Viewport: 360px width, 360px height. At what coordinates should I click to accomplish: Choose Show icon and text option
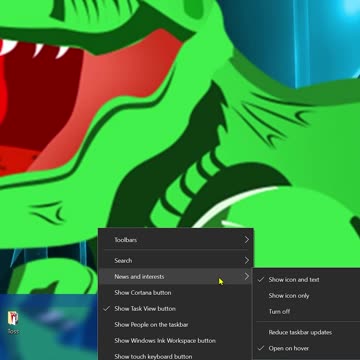pyautogui.click(x=307, y=279)
